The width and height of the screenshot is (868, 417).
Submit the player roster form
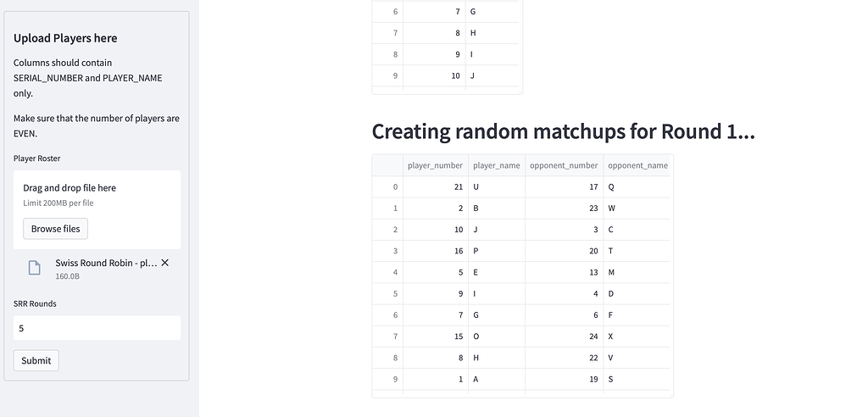(x=36, y=360)
